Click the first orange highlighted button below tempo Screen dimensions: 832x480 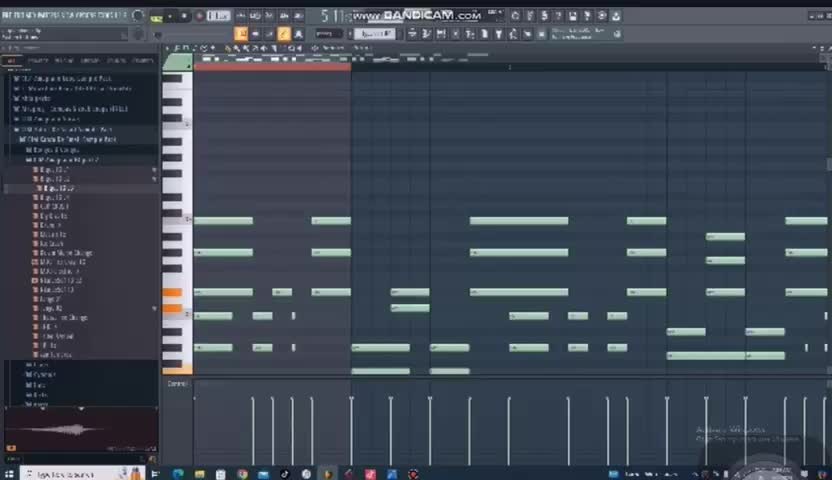click(241, 34)
